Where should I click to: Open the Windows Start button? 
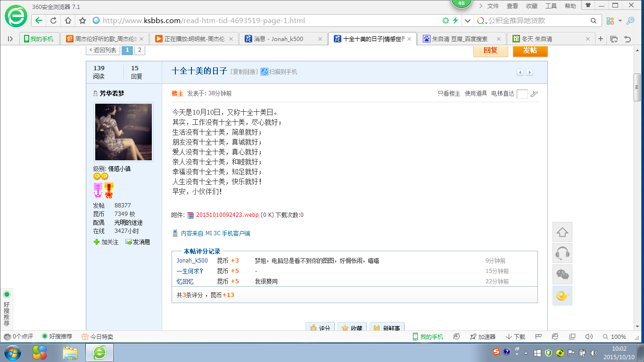pos(13,353)
